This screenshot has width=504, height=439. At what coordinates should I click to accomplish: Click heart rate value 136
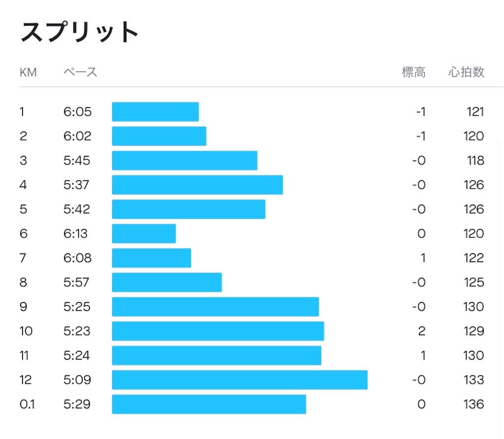473,404
